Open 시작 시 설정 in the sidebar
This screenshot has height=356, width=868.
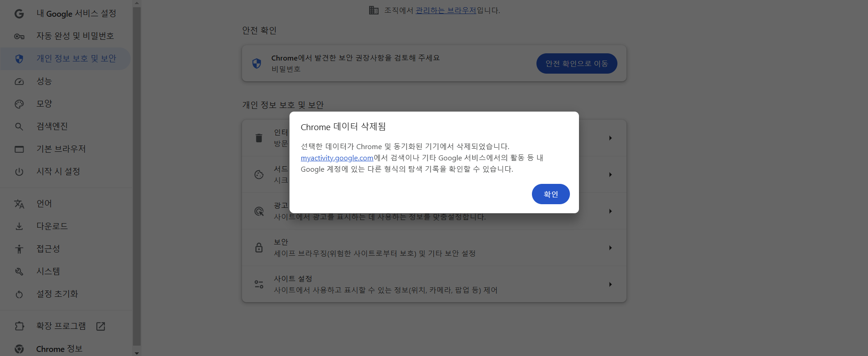(66, 172)
